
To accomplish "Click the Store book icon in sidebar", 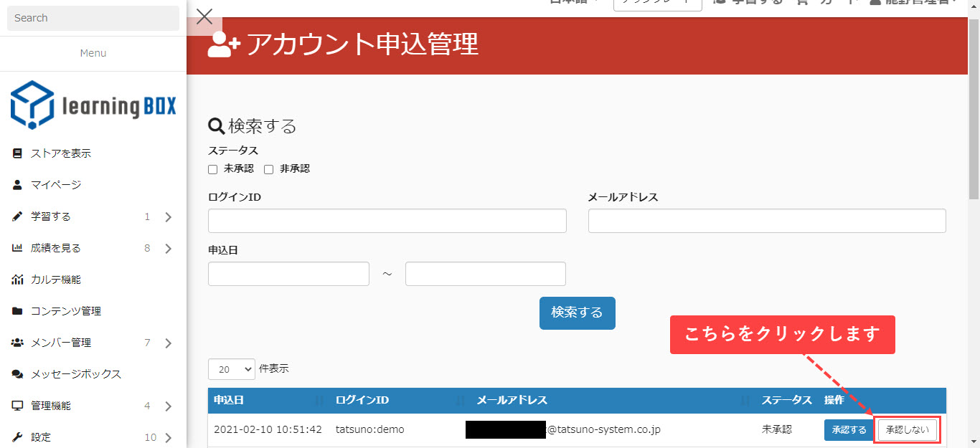I will coord(17,153).
